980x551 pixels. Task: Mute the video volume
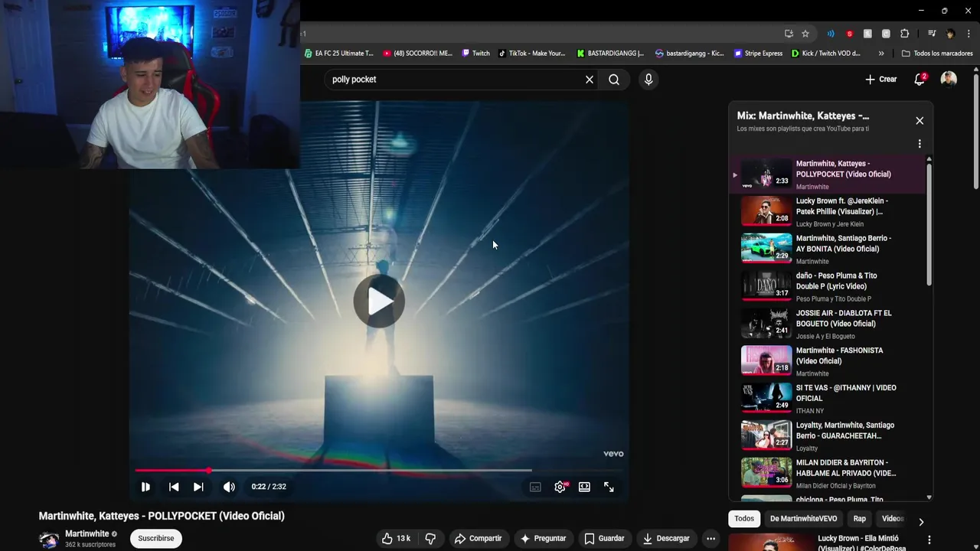point(229,487)
